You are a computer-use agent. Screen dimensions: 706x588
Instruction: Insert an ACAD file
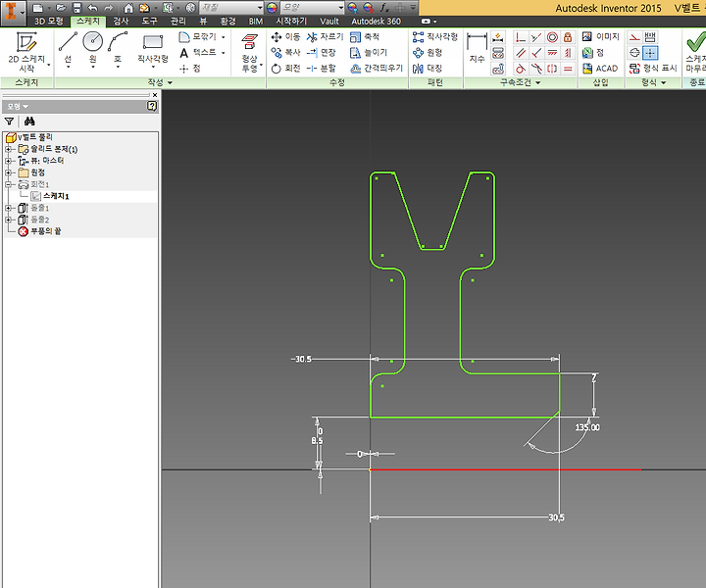(x=600, y=69)
